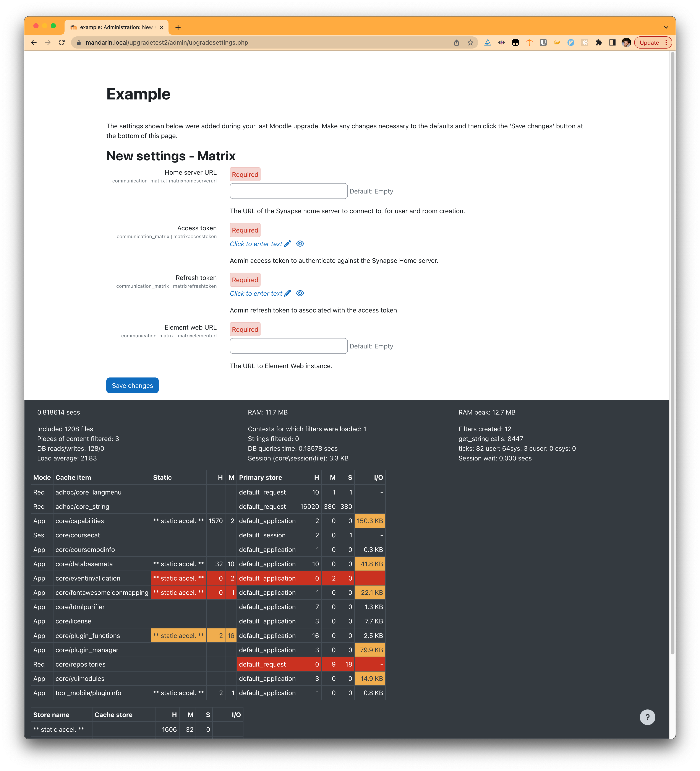The width and height of the screenshot is (700, 771).
Task: Edit Refresh token with pencil icon
Action: pyautogui.click(x=287, y=293)
